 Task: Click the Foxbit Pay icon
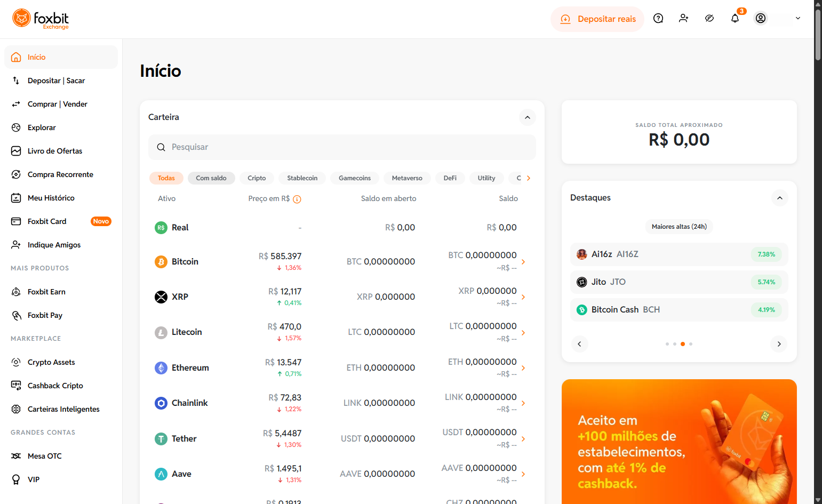(x=16, y=315)
